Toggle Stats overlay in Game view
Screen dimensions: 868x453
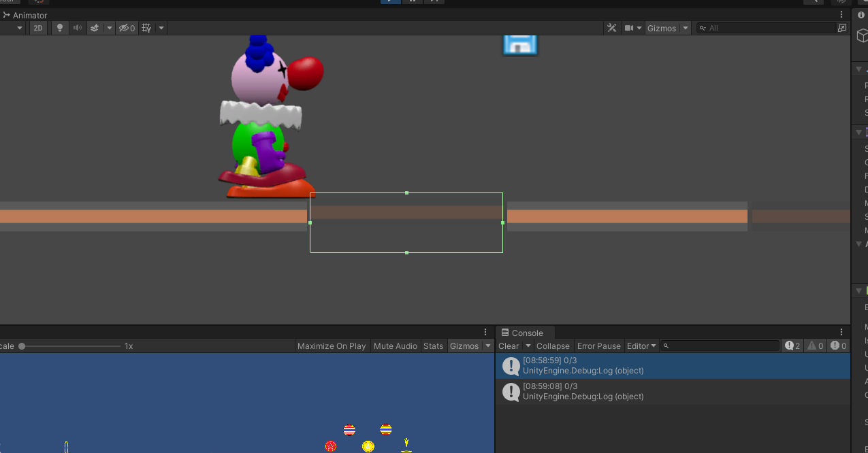click(x=433, y=346)
